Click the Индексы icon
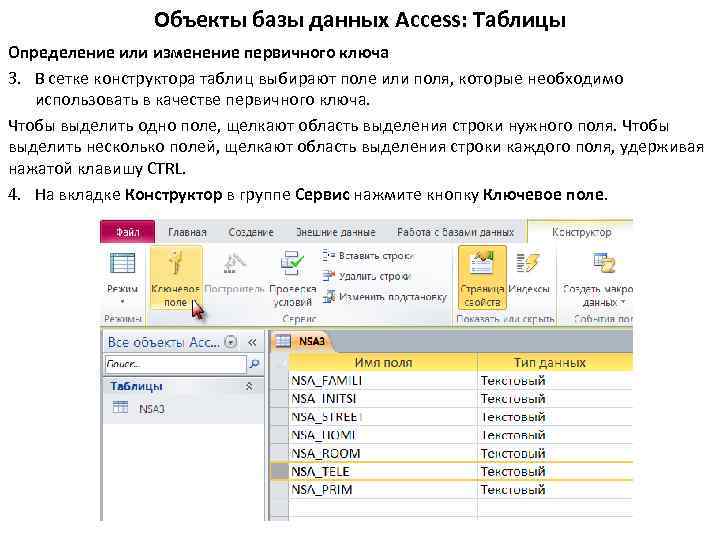Viewport: 720px width, 540px height. click(529, 263)
